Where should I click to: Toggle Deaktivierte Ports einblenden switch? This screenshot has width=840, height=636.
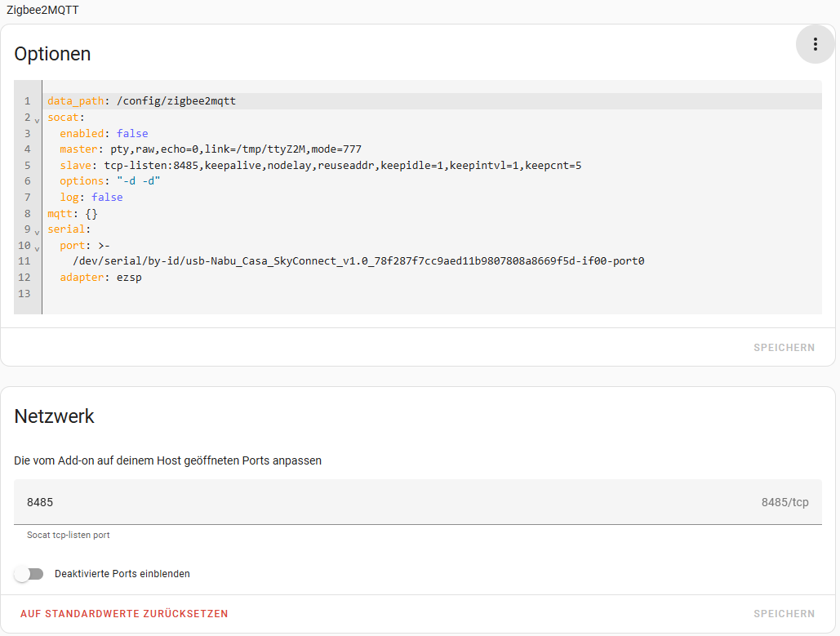[29, 574]
